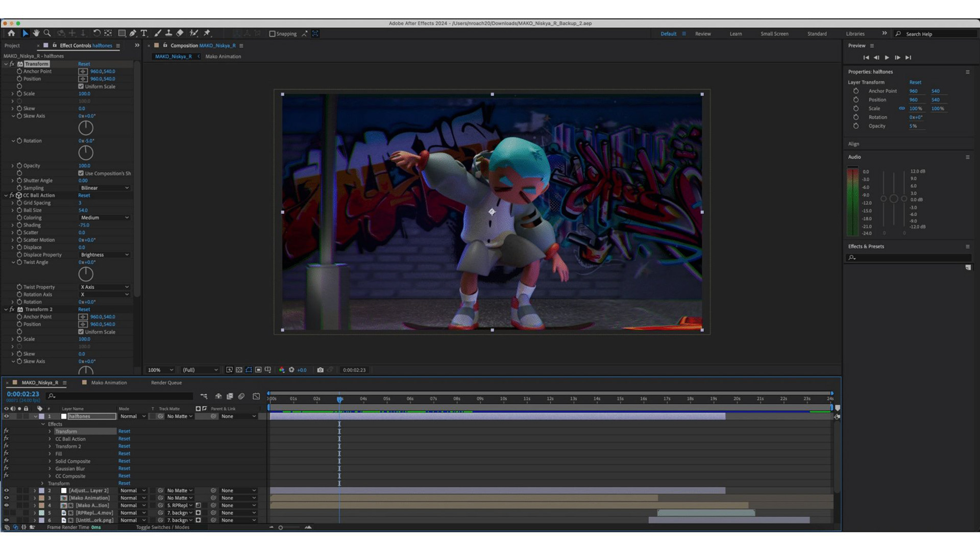Open the Coloring Medium dropdown

point(104,217)
